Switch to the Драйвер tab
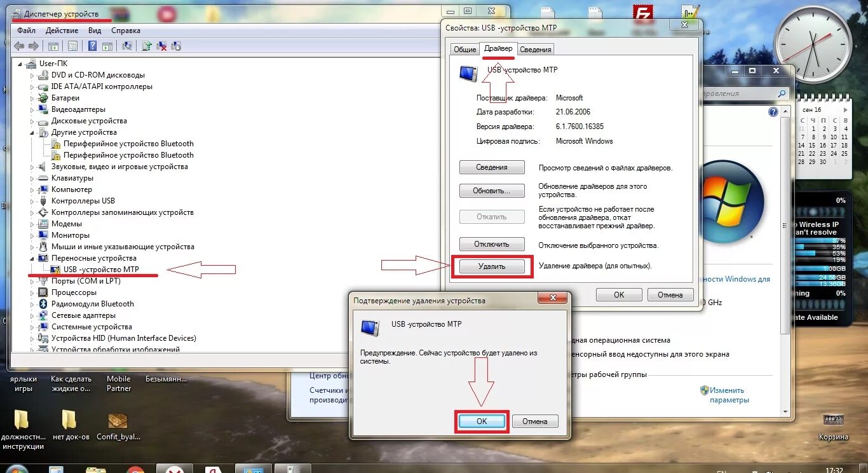Viewport: 868px width, 473px height. [498, 48]
